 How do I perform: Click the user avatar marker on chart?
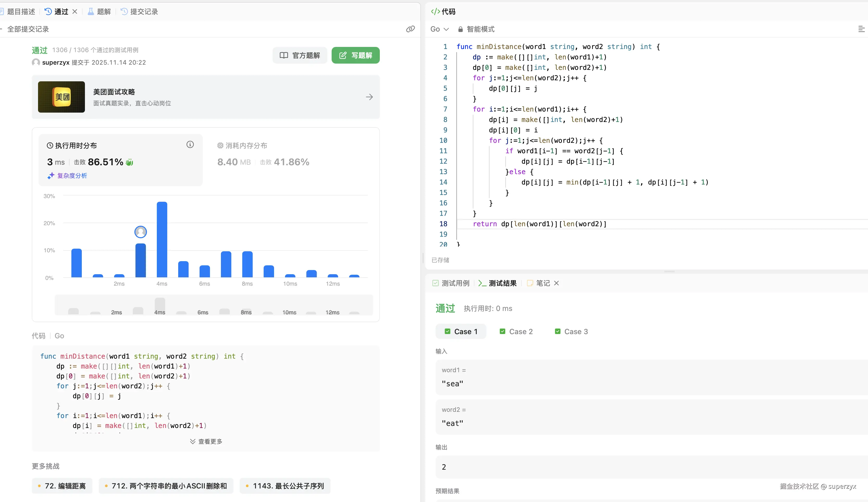[x=140, y=232]
